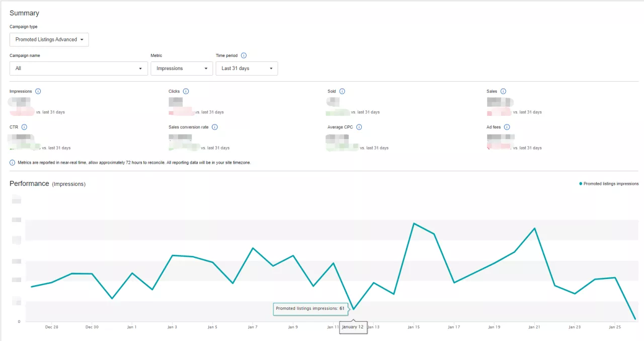Image resolution: width=644 pixels, height=341 pixels.
Task: Click the Dec 28 axis label
Action: coord(51,327)
